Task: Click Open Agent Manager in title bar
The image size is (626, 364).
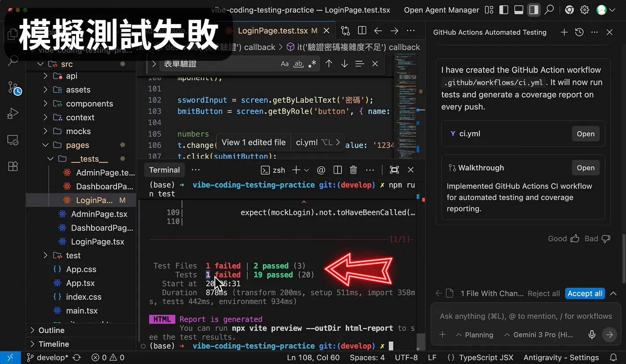Action: click(x=441, y=10)
